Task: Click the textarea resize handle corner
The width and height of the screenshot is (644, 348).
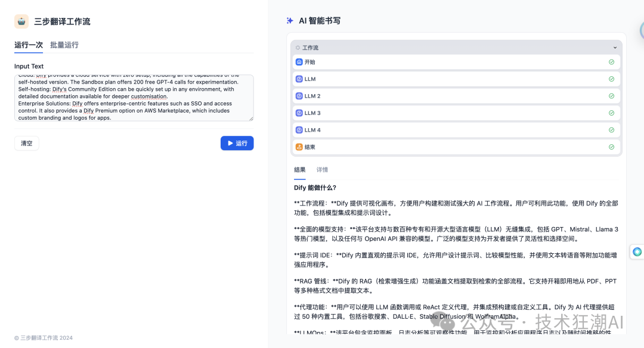Action: [x=251, y=119]
